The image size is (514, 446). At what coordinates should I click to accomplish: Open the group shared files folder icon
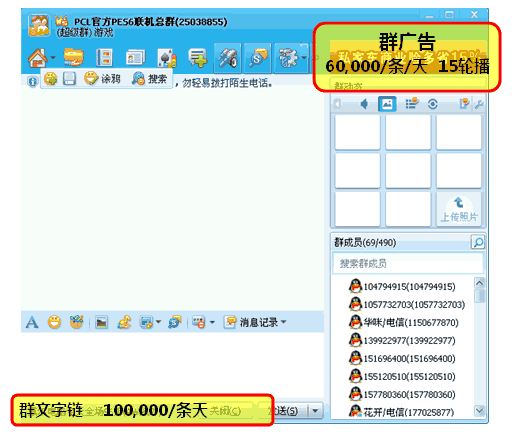coord(73,58)
